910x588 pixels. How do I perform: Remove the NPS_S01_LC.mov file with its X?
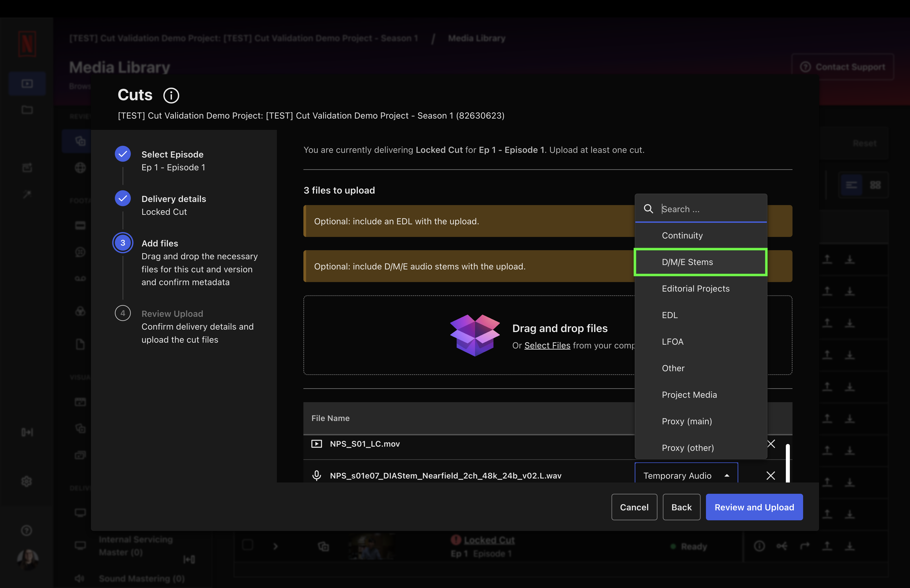pos(771,444)
